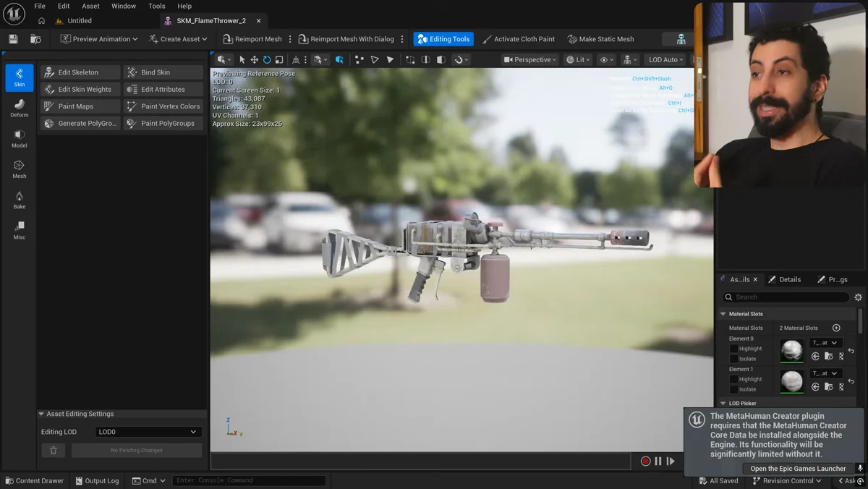
Task: Activate the translate gizmo tool
Action: tap(255, 59)
